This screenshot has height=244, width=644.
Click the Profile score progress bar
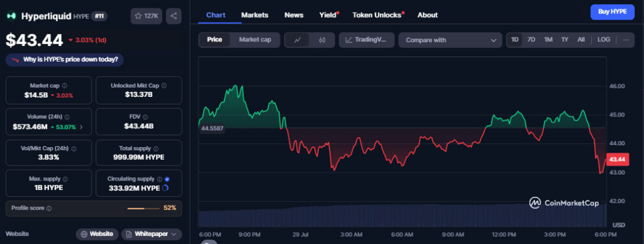143,209
